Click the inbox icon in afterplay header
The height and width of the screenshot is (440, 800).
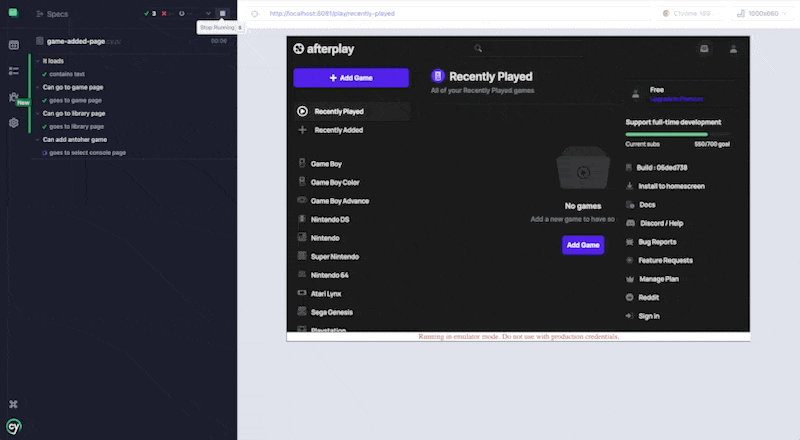click(704, 48)
